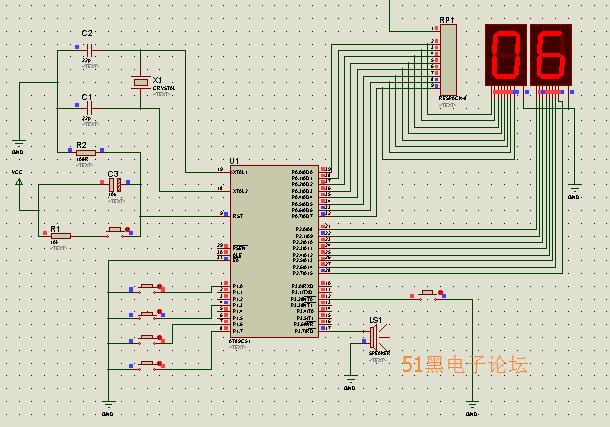Click the AT89C51 part name under U1

240,341
